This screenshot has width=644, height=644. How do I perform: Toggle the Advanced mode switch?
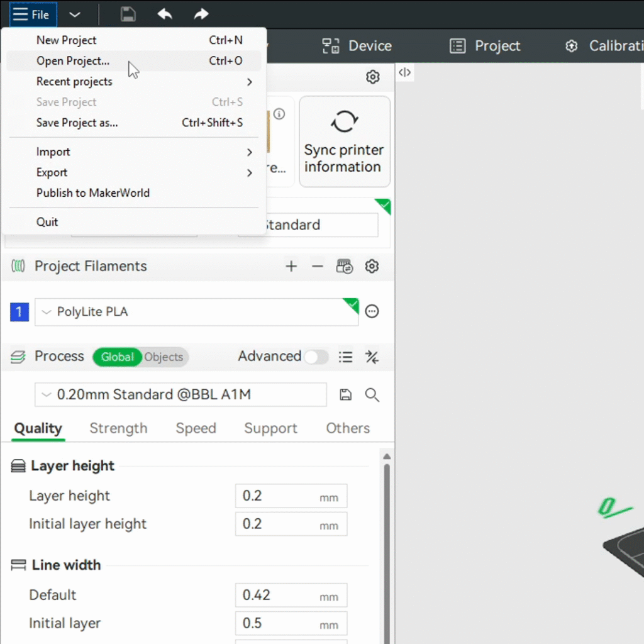pyautogui.click(x=316, y=357)
